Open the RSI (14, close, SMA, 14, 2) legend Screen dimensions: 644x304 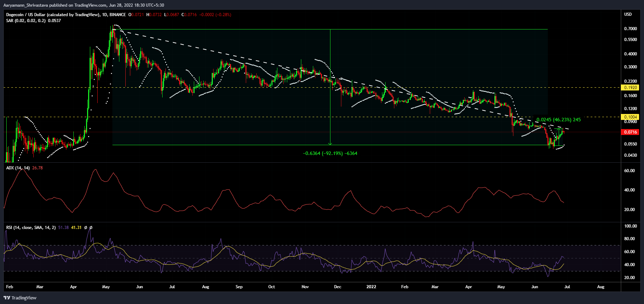point(31,228)
